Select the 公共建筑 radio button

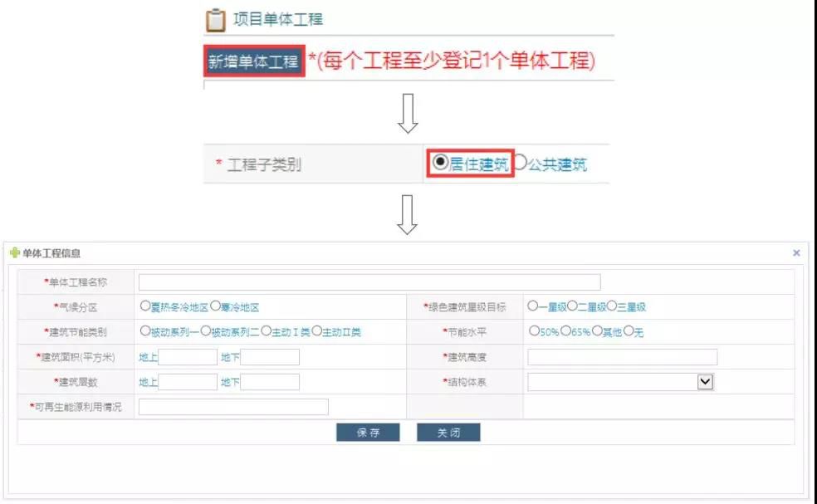520,162
